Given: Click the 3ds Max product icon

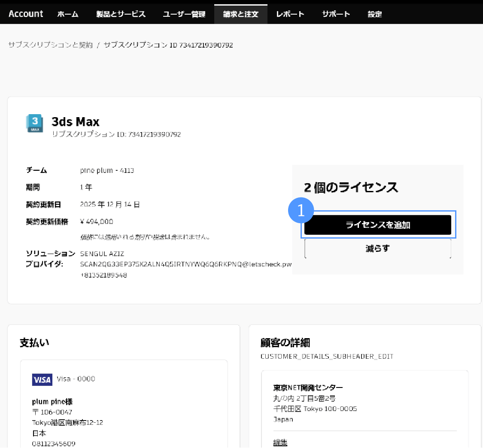Looking at the screenshot, I should (x=35, y=123).
